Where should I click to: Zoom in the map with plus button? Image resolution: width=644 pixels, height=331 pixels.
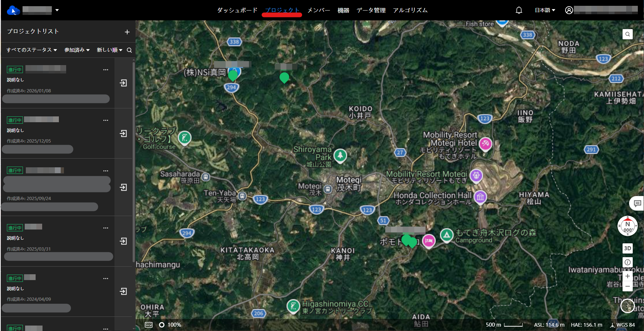[627, 276]
